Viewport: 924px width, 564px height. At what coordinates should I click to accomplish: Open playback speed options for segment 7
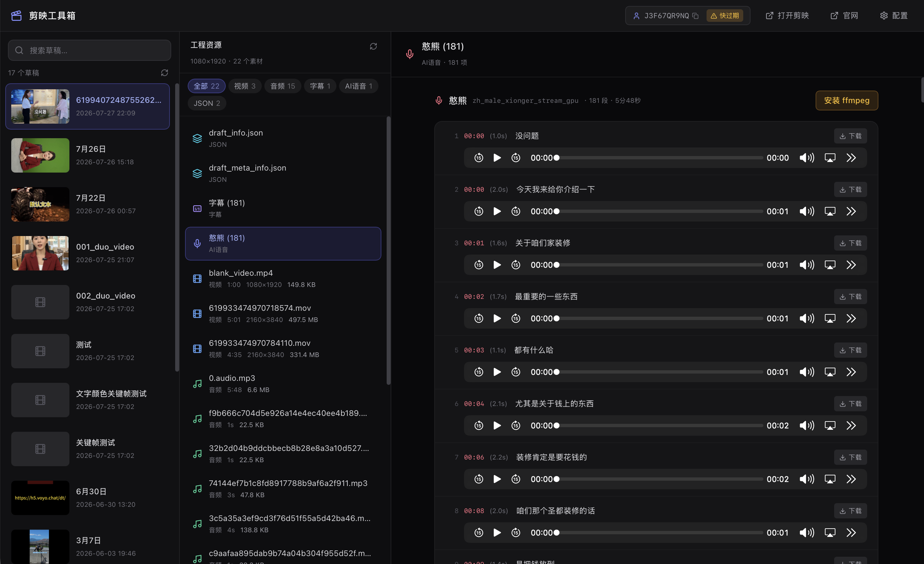[x=851, y=479]
